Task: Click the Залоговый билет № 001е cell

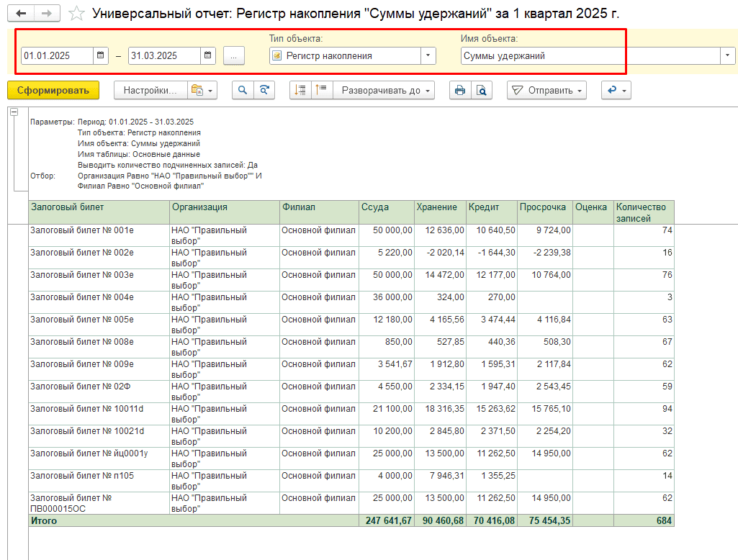Action: coord(82,230)
